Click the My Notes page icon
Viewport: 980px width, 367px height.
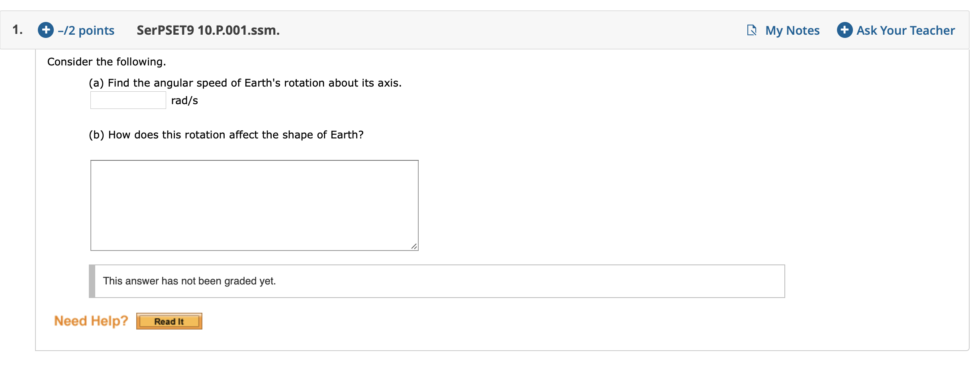tap(751, 30)
